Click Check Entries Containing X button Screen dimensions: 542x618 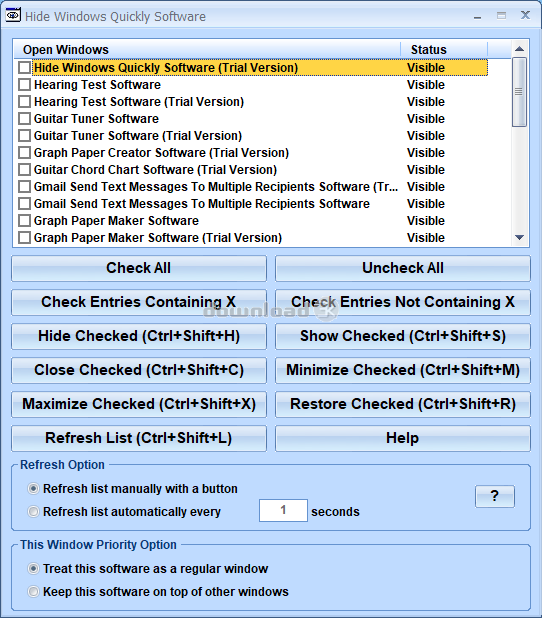pyautogui.click(x=139, y=302)
